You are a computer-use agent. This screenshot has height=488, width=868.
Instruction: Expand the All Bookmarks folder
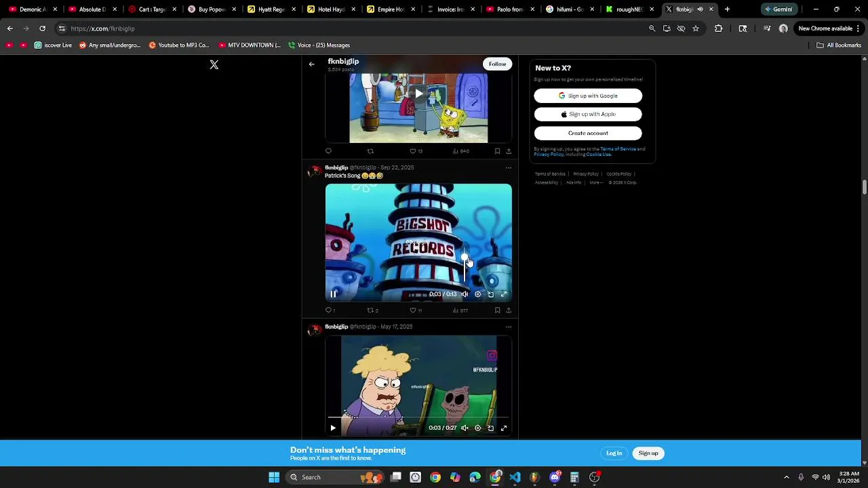coord(839,45)
